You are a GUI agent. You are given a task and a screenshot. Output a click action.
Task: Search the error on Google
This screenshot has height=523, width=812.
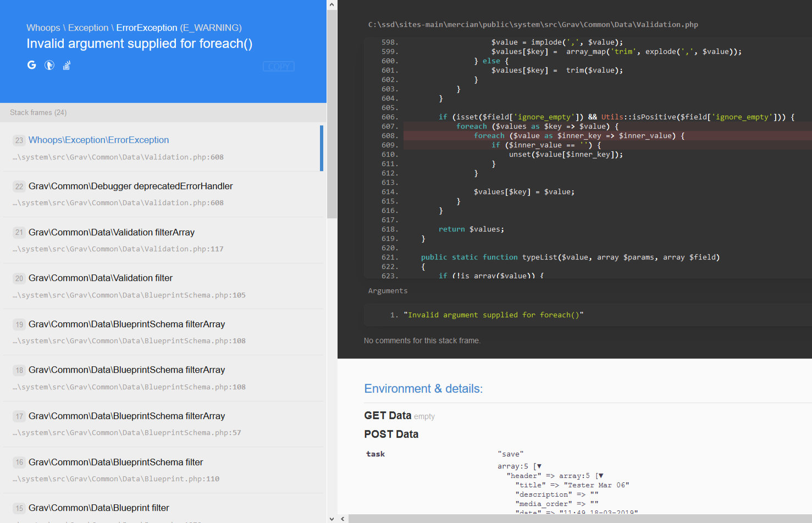point(32,65)
